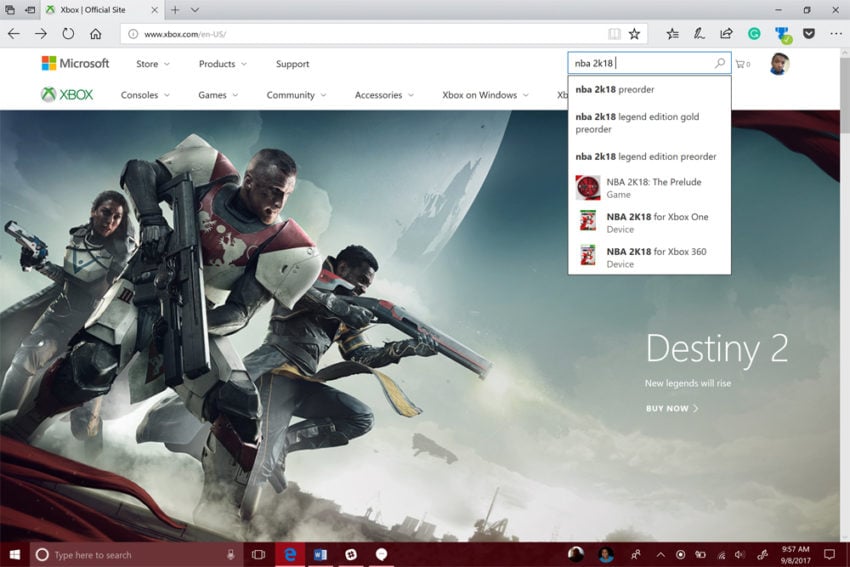850x567 pixels.
Task: Open Task View on taskbar
Action: (x=259, y=555)
